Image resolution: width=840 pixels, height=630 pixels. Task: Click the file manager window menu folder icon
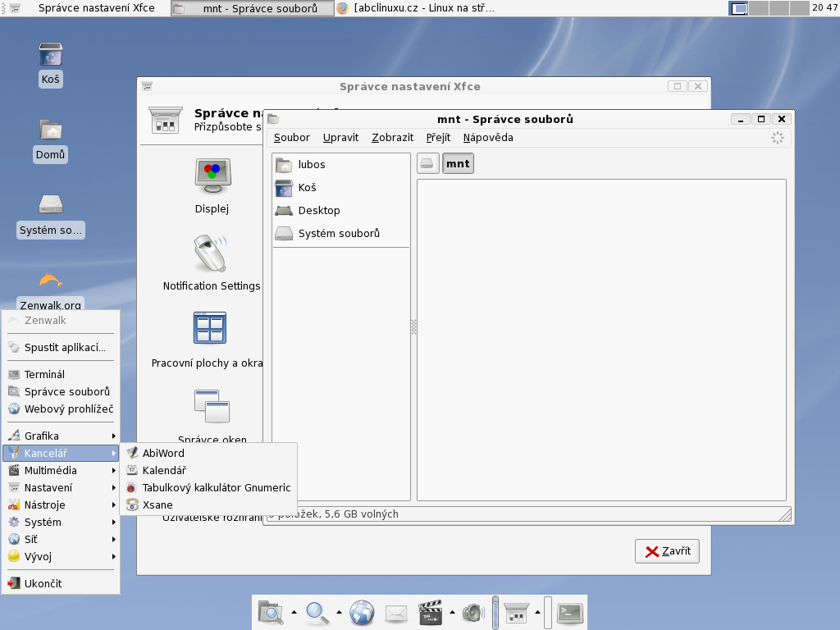click(x=273, y=119)
